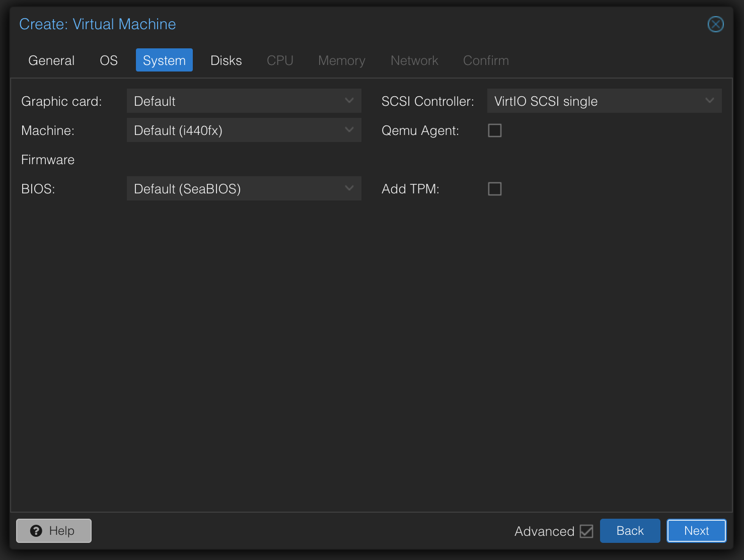Switch to the OS tab
Viewport: 744px width, 560px height.
tap(108, 60)
